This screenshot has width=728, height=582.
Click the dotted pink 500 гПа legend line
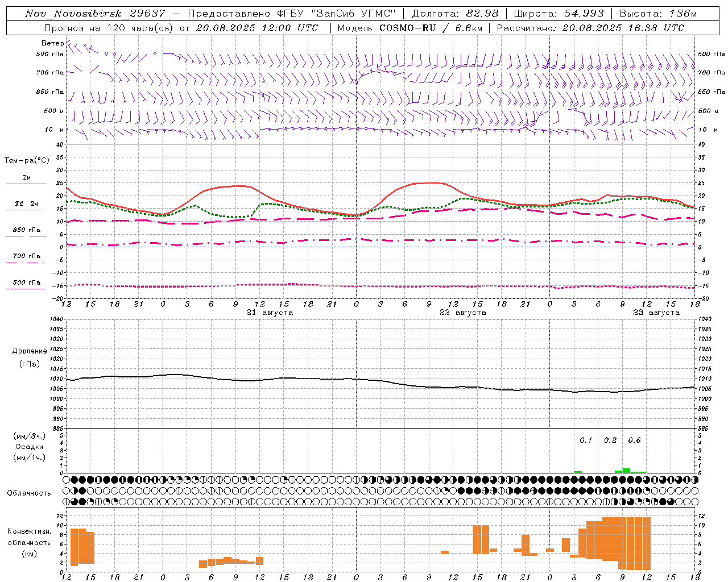pos(25,289)
